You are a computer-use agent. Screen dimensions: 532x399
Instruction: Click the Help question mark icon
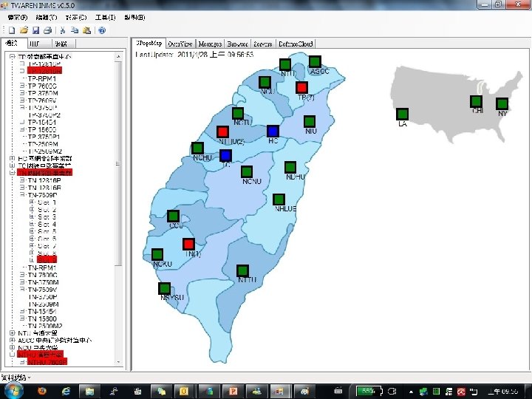102,30
